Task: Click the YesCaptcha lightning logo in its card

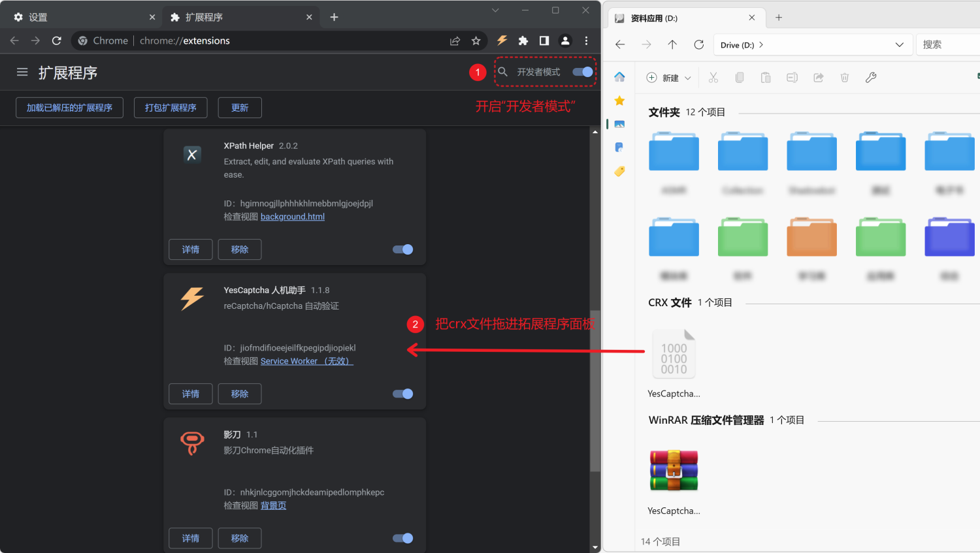Action: (192, 298)
